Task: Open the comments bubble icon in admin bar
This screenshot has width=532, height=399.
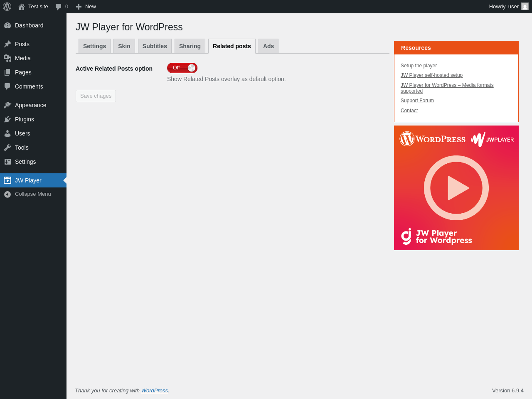Action: click(x=58, y=7)
